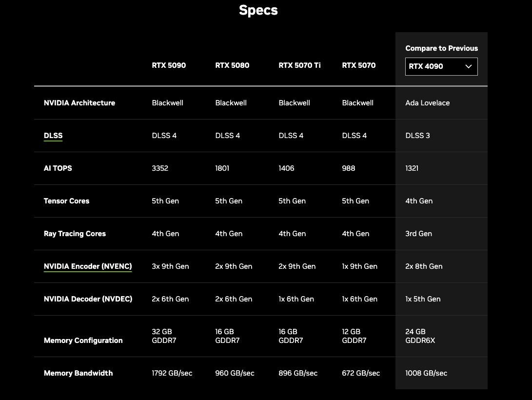Image resolution: width=532 pixels, height=400 pixels.
Task: Click the 1801 AI TOPS value
Action: click(x=222, y=168)
